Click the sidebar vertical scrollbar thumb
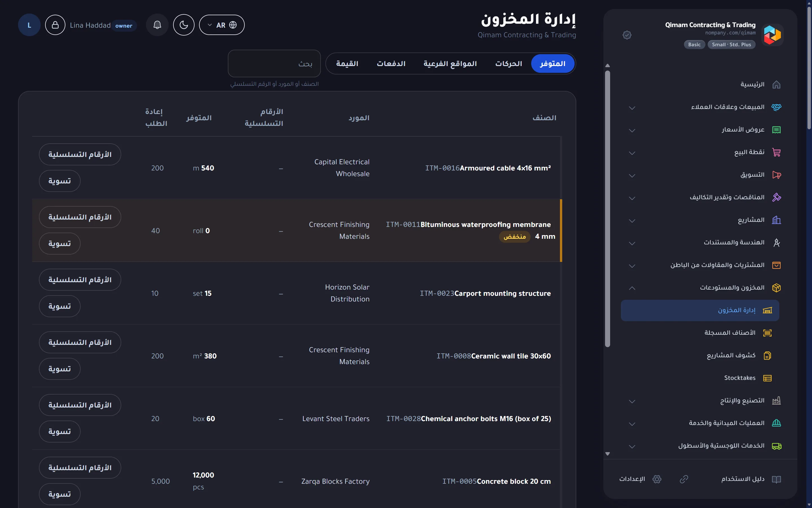This screenshot has width=812, height=508. [x=607, y=208]
